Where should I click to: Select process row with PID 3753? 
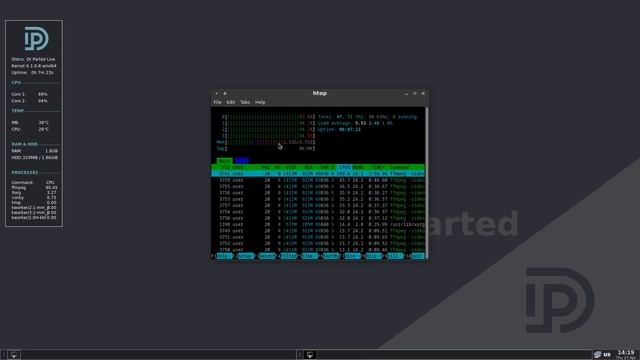(318, 199)
